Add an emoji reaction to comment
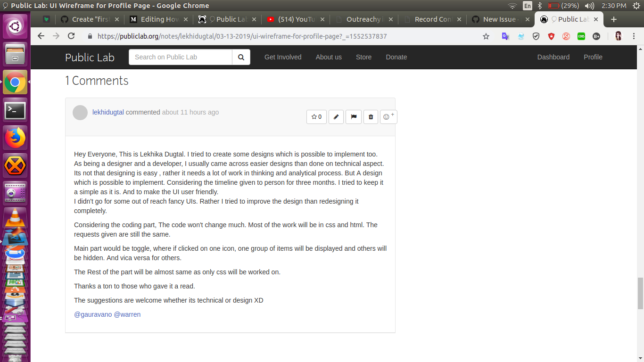This screenshot has height=362, width=644. tap(388, 117)
